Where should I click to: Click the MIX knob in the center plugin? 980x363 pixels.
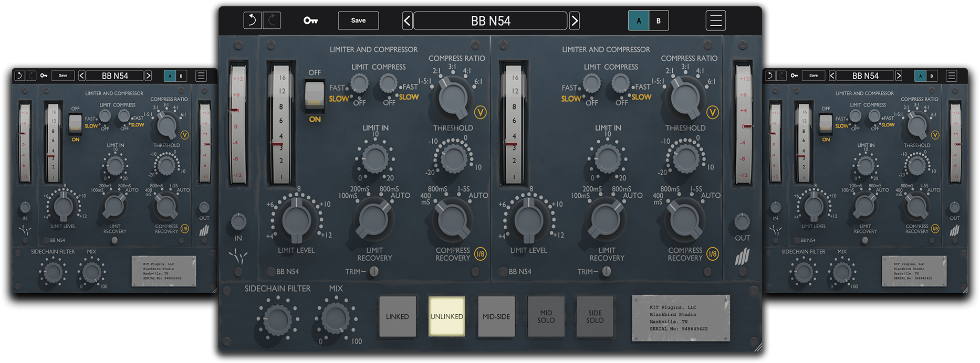pyautogui.click(x=335, y=318)
